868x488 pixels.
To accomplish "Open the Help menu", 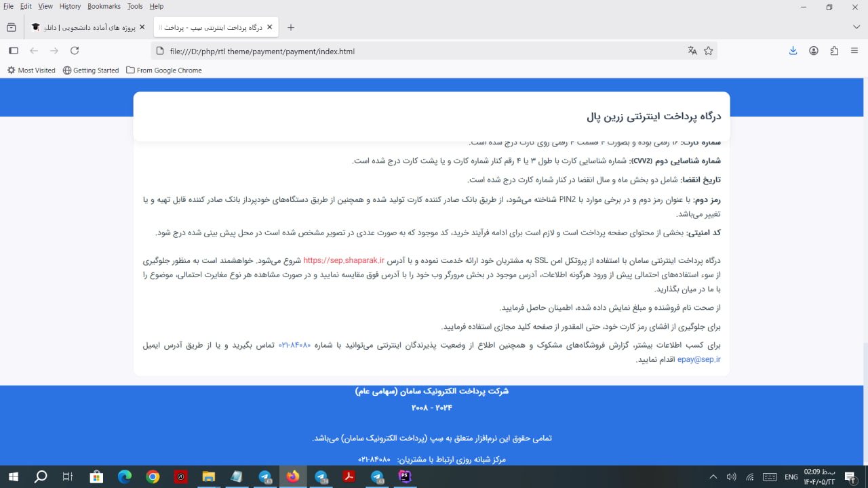I will 157,6.
